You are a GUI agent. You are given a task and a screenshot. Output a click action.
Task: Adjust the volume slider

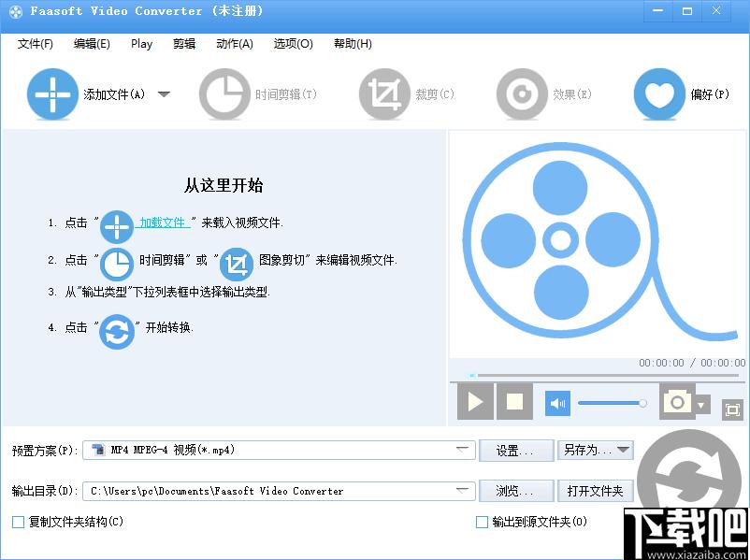[613, 403]
